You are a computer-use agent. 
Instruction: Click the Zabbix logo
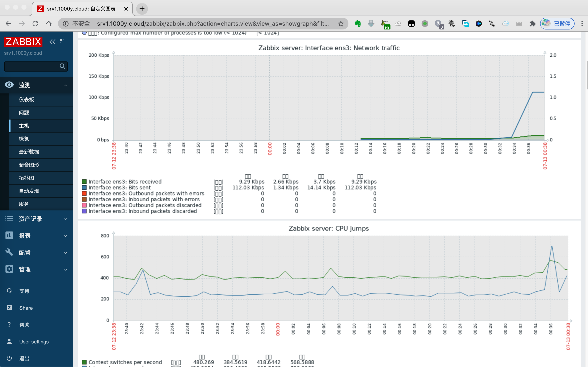(x=23, y=41)
